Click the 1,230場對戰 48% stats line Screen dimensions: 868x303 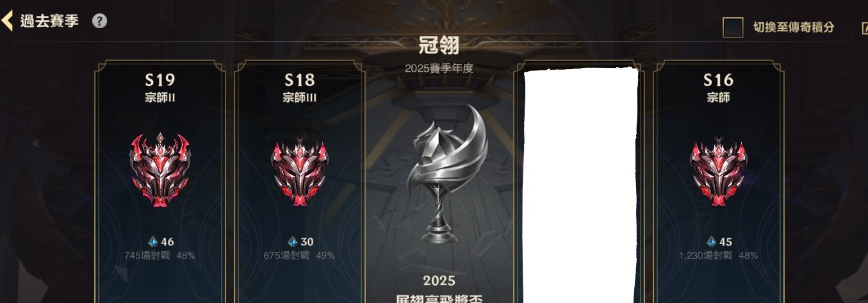coord(718,256)
